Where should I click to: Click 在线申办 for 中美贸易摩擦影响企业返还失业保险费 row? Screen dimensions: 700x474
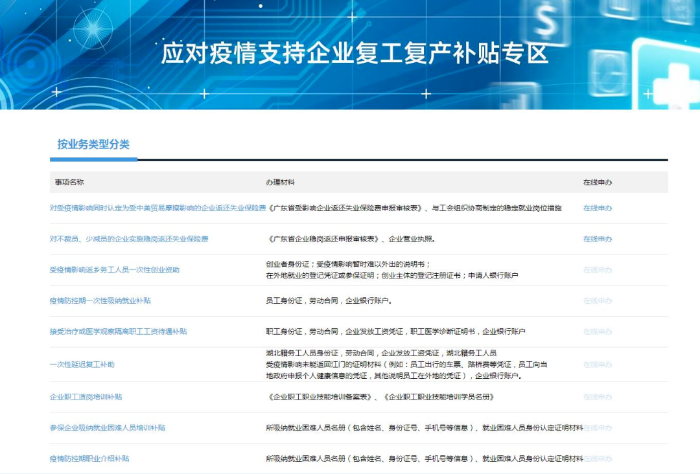coord(597,208)
